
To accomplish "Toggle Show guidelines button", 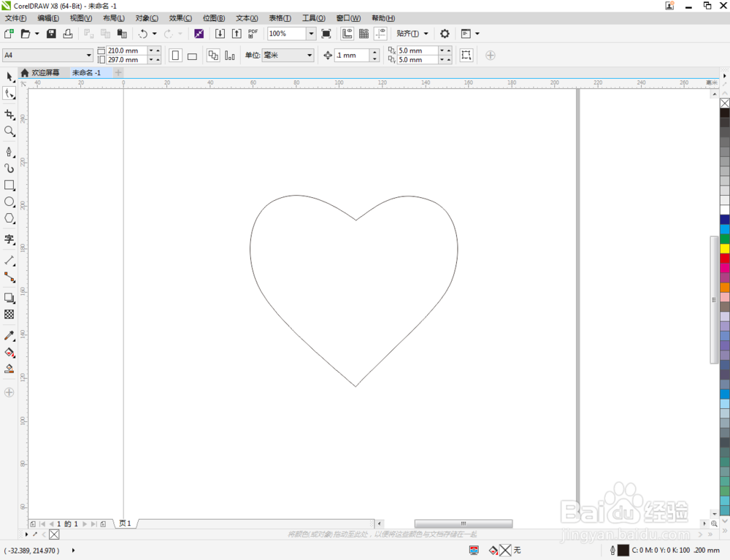I will [381, 34].
